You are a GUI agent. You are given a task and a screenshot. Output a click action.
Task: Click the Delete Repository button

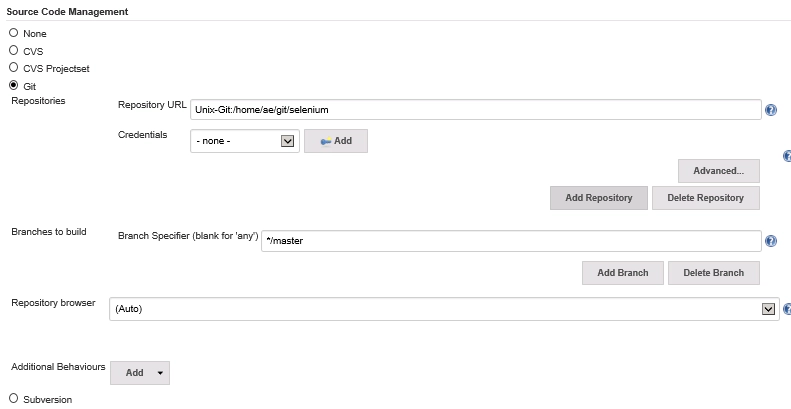[706, 198]
